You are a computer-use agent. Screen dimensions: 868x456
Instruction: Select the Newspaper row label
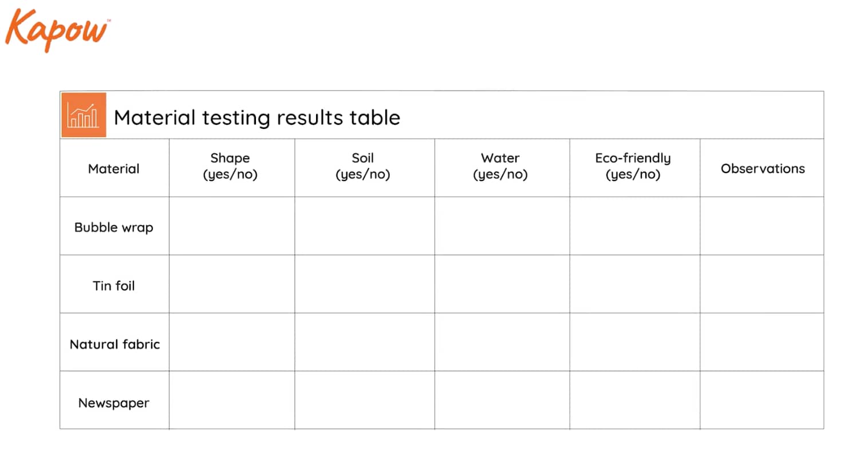(x=114, y=403)
